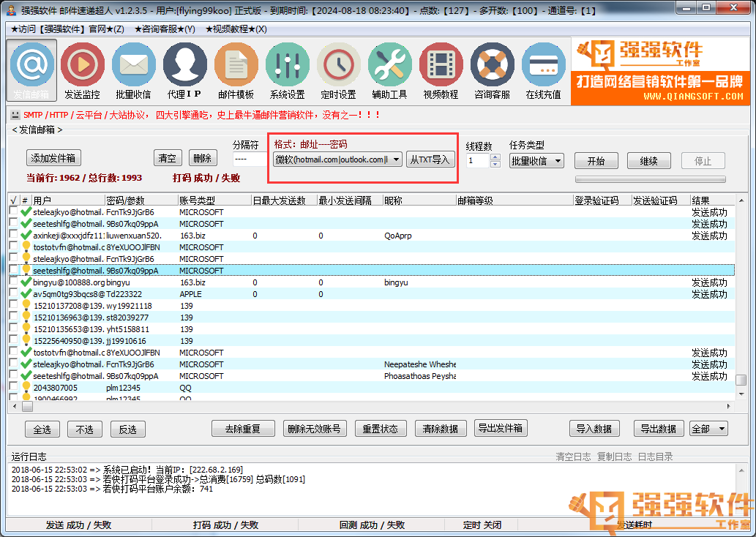Click the 导出发件箱 button
756x537 pixels.
tap(501, 428)
